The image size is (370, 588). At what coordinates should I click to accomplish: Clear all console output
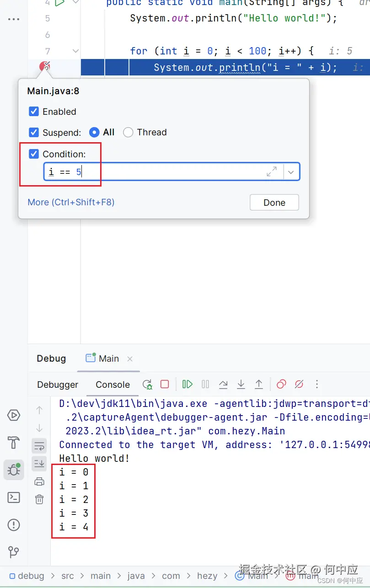coord(39,499)
